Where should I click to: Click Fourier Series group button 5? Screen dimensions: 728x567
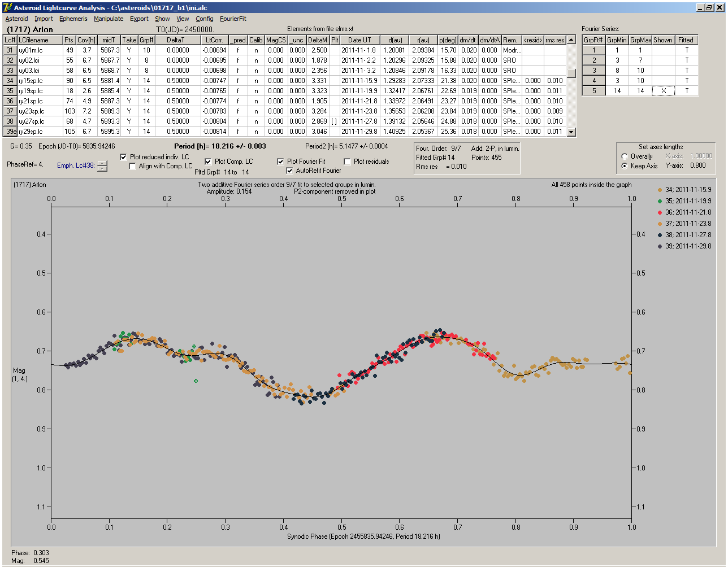tap(594, 91)
